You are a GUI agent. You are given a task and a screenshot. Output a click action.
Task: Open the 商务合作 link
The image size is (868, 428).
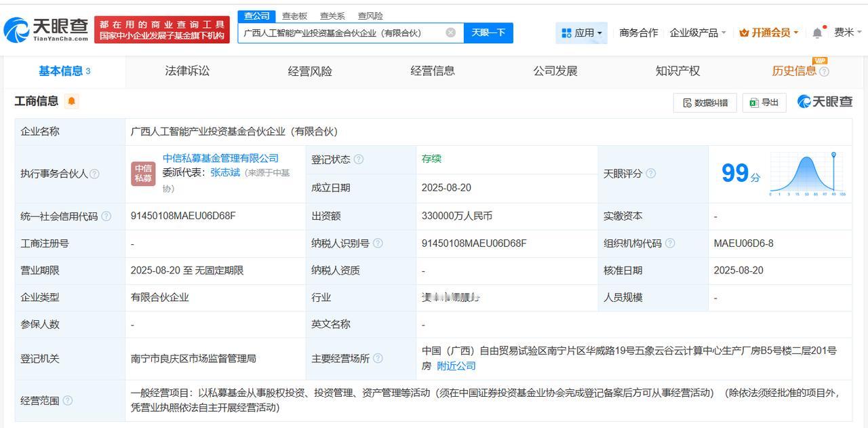[x=638, y=33]
